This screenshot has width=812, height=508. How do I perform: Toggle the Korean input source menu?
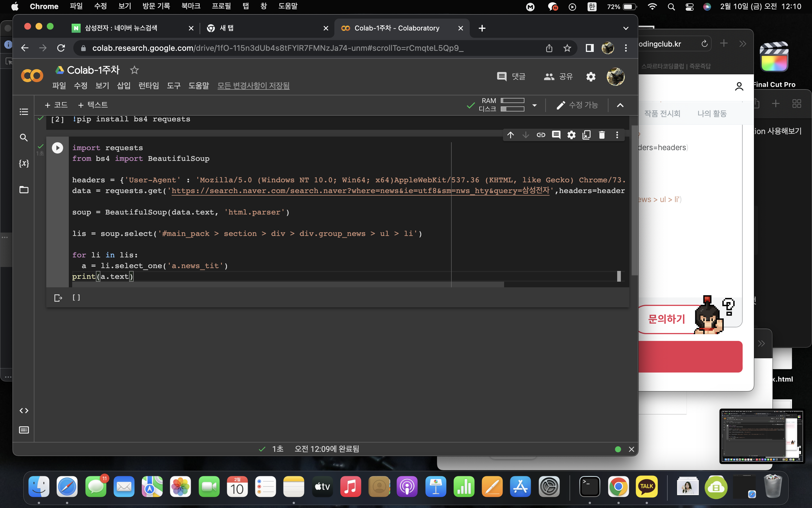[x=592, y=7]
